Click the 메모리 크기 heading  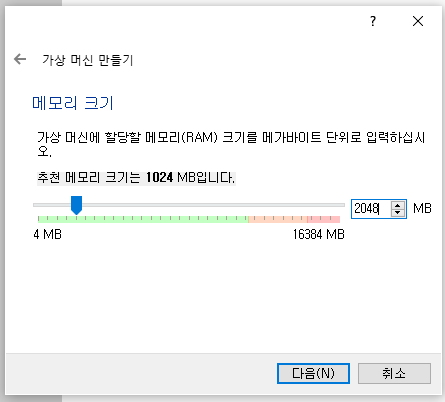coord(73,103)
